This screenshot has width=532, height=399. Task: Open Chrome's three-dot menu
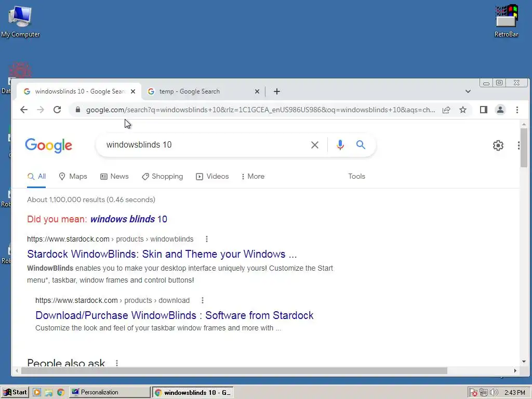517,110
